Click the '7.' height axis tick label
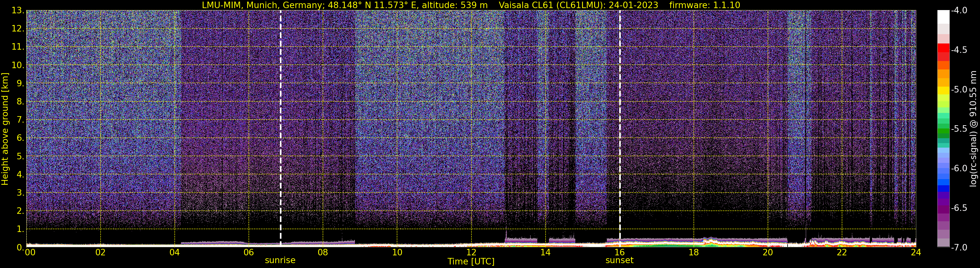980x268 pixels. coord(20,120)
